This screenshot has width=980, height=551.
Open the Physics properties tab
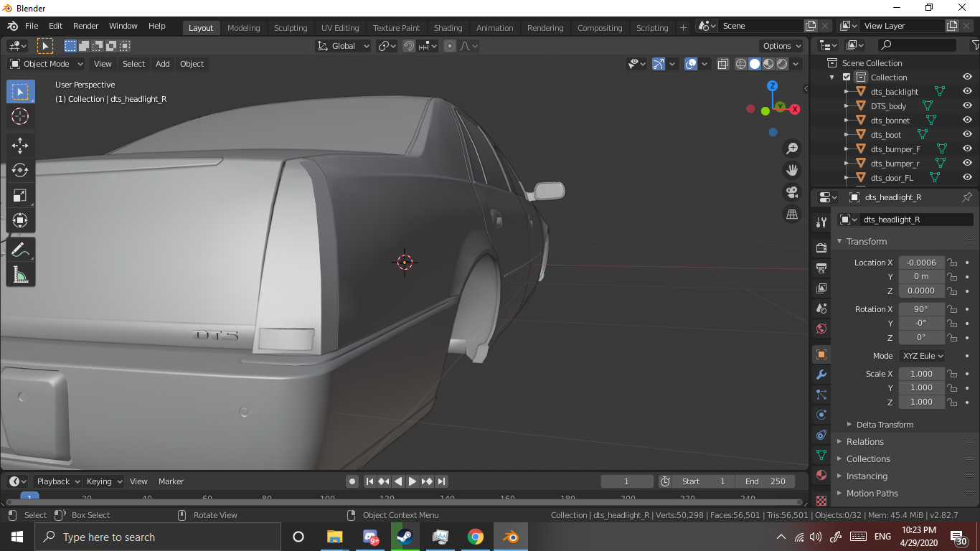tap(821, 415)
